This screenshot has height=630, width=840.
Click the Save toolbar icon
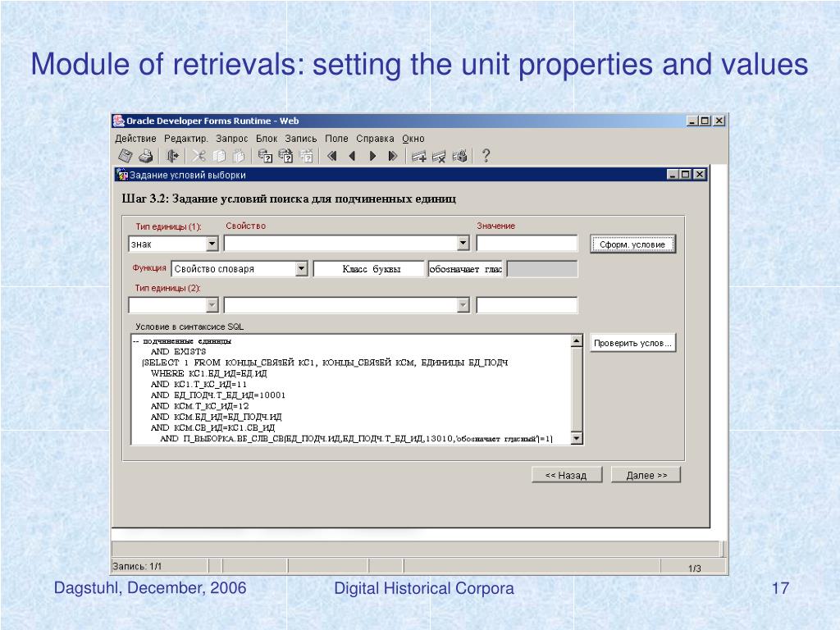coord(126,156)
